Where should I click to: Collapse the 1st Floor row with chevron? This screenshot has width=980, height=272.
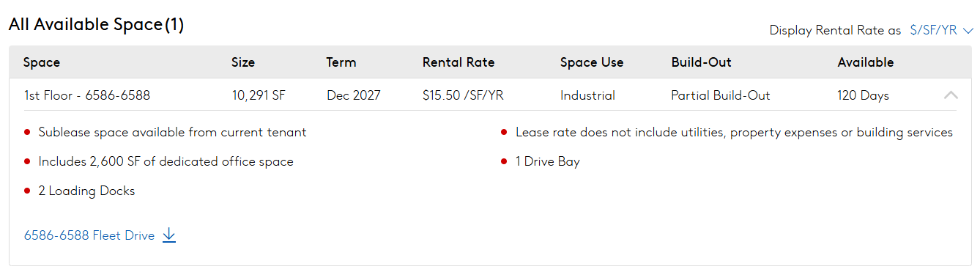pyautogui.click(x=951, y=95)
